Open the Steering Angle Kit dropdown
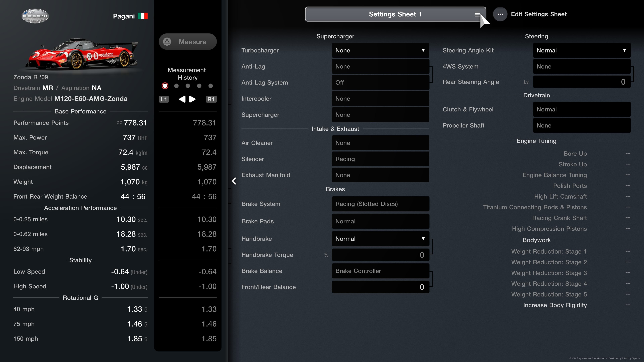 582,50
